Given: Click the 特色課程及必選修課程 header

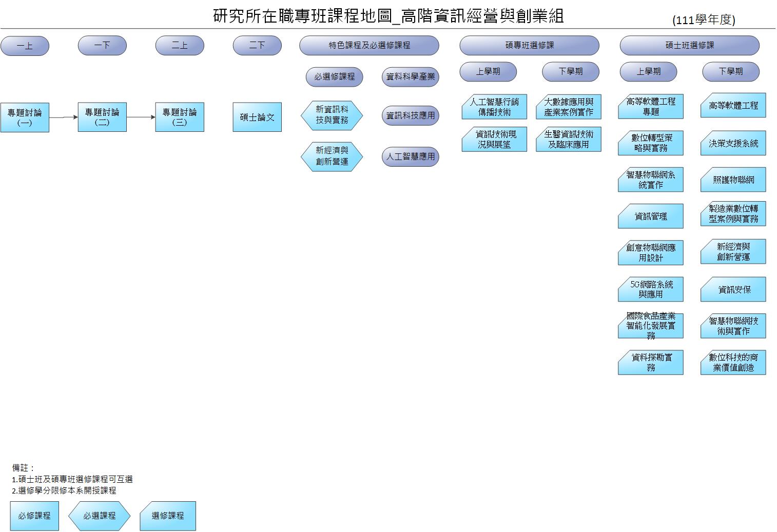Looking at the screenshot, I should click(x=369, y=45).
